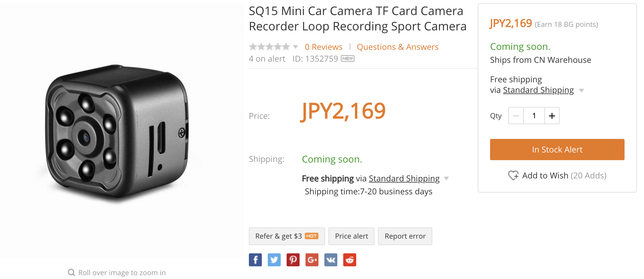
Task: Expand the Standard Shipping options in the sidebar
Action: click(x=581, y=90)
